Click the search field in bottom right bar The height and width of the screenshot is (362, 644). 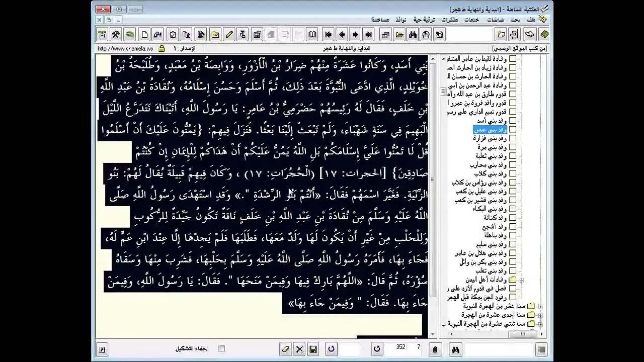499,349
